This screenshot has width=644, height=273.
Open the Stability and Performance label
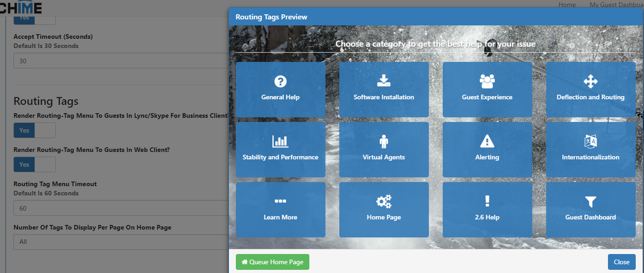[280, 157]
